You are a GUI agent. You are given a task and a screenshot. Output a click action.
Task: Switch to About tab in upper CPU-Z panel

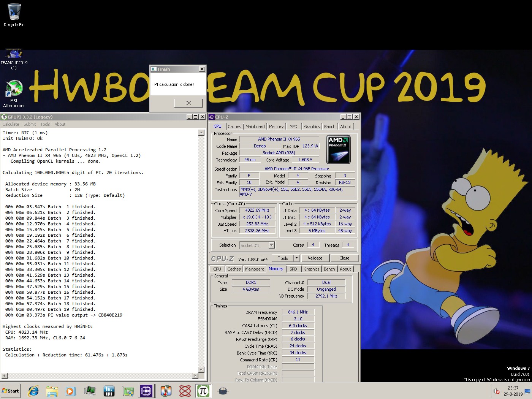coord(346,127)
